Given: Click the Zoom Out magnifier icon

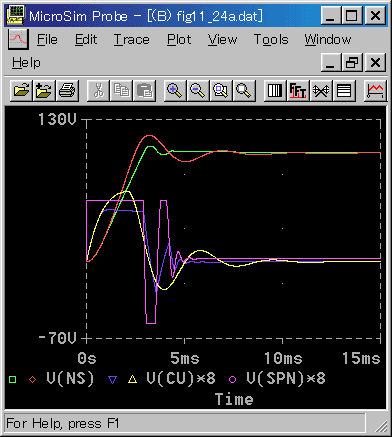Looking at the screenshot, I should [198, 90].
